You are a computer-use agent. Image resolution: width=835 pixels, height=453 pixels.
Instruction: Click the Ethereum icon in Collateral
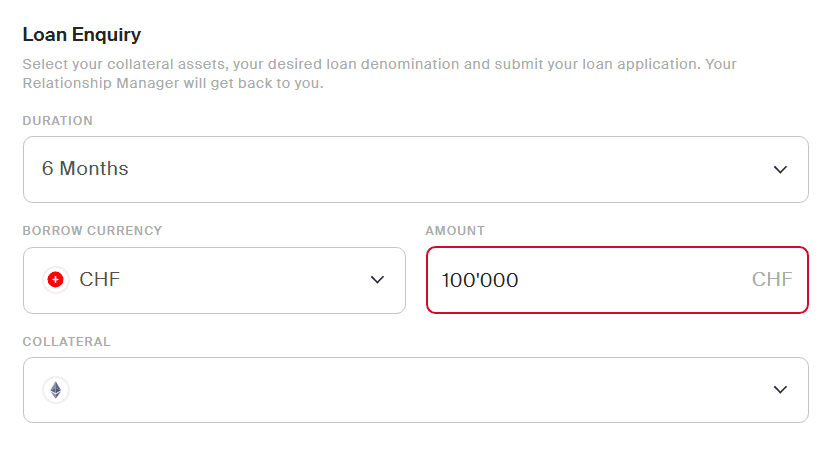tap(56, 390)
